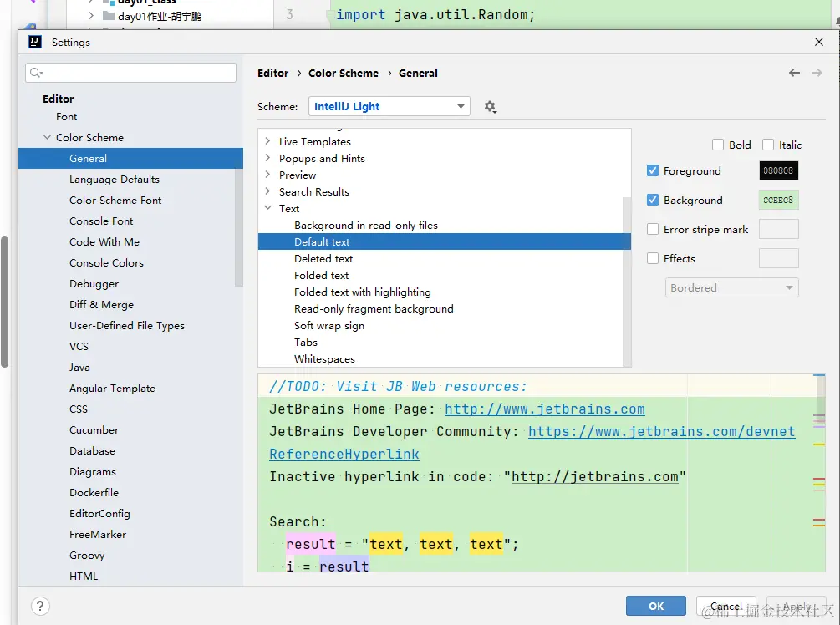The width and height of the screenshot is (840, 625).
Task: Click the search magnifier icon in settings
Action: (36, 73)
